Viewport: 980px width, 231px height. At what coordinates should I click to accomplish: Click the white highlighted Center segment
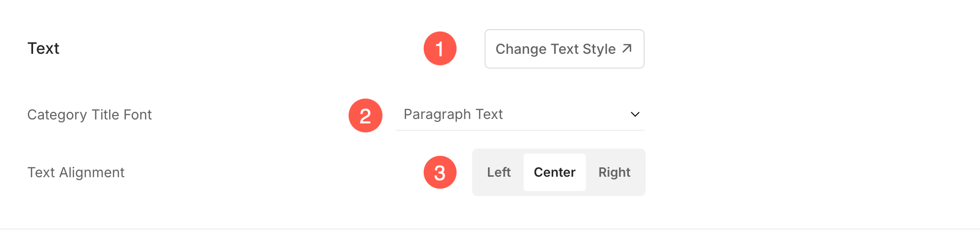tap(555, 172)
